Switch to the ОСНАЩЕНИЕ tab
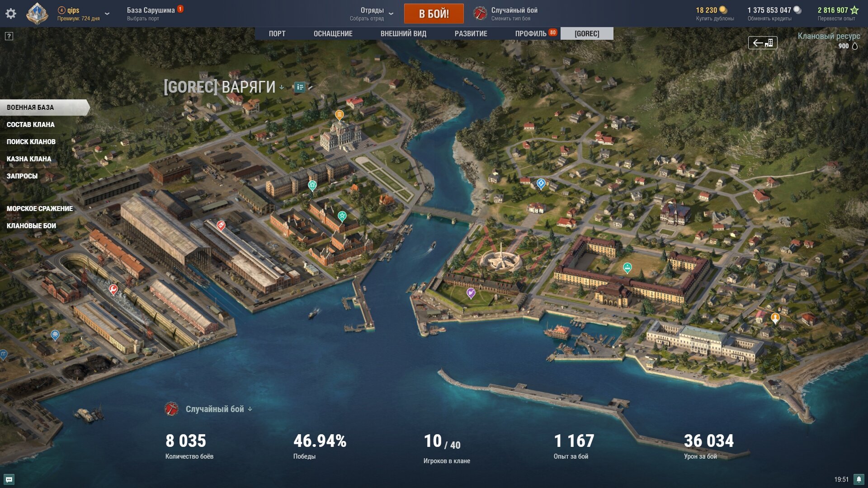The height and width of the screenshot is (488, 868). pos(333,34)
